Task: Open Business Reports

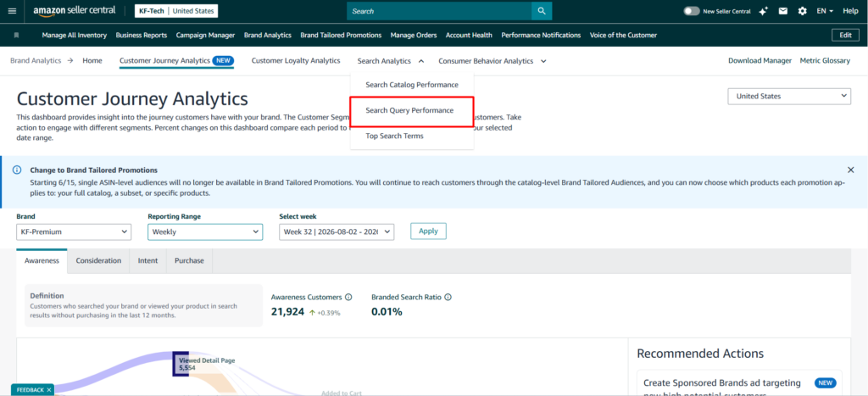Action: [x=142, y=35]
